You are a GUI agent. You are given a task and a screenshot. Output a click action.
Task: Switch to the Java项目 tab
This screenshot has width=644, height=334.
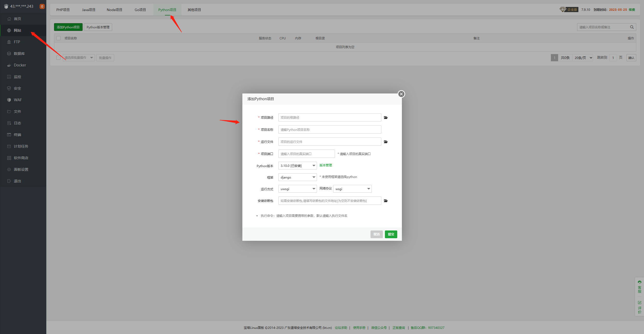[89, 10]
